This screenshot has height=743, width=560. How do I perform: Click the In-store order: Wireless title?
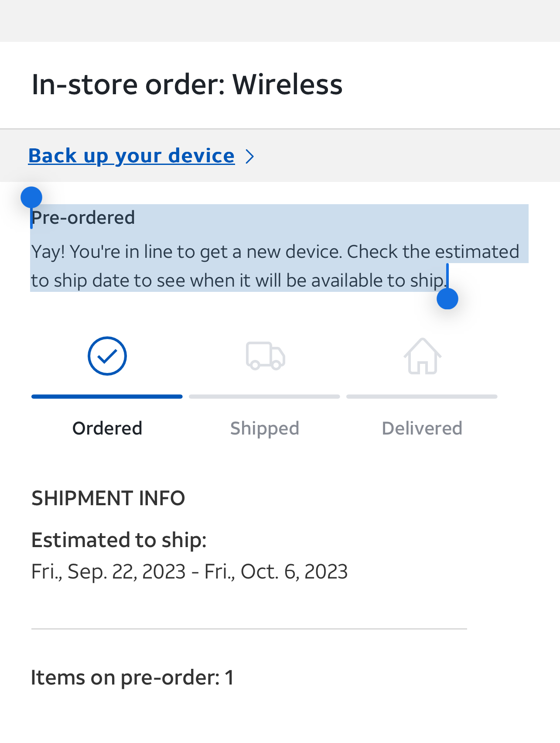pos(187,84)
